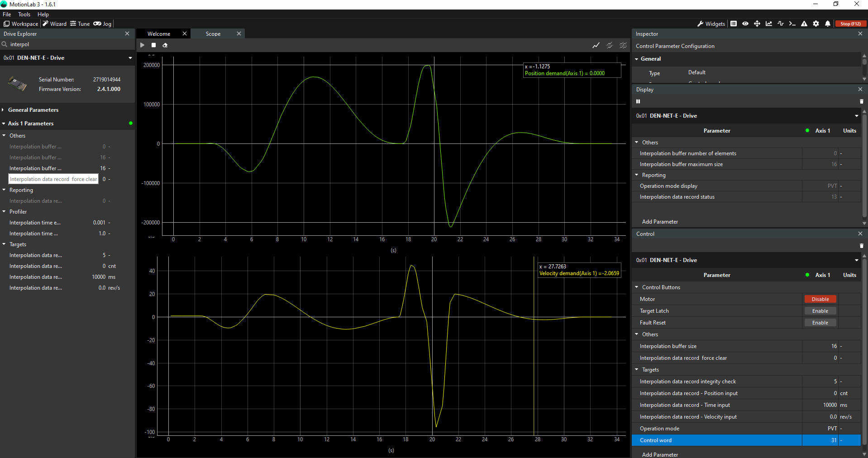Click the trash icon in Display panel
The height and width of the screenshot is (458, 868).
(861, 101)
